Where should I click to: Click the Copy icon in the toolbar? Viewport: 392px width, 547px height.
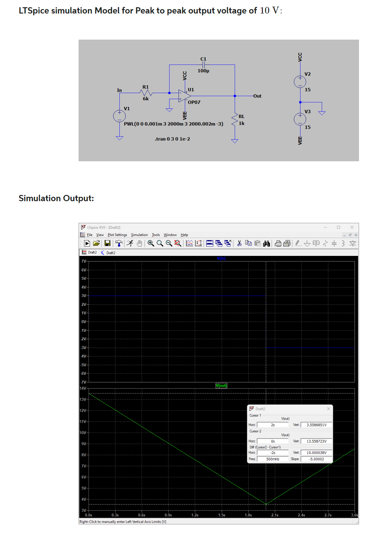click(x=248, y=243)
